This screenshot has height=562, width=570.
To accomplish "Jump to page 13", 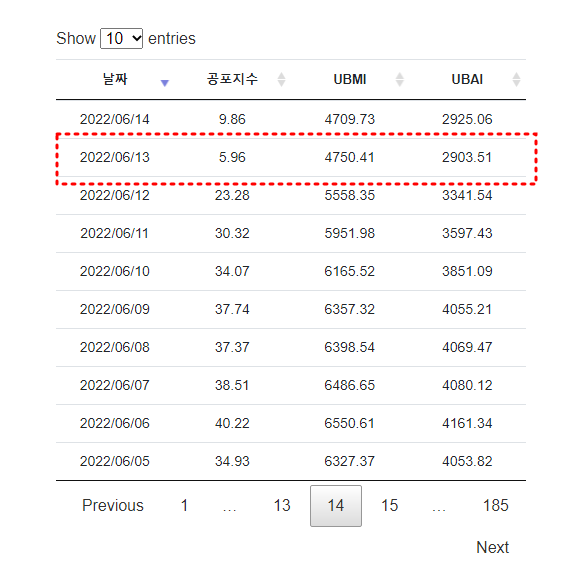I will pos(282,505).
